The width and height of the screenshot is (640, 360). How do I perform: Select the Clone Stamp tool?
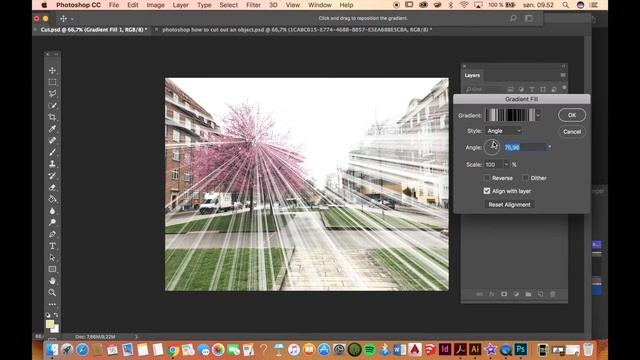pos(52,164)
